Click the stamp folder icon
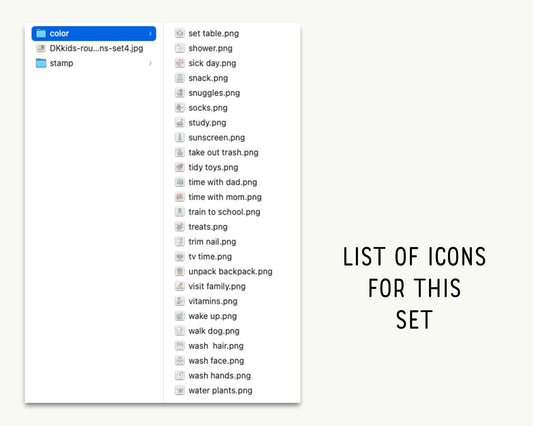This screenshot has height=426, width=533. 41,63
